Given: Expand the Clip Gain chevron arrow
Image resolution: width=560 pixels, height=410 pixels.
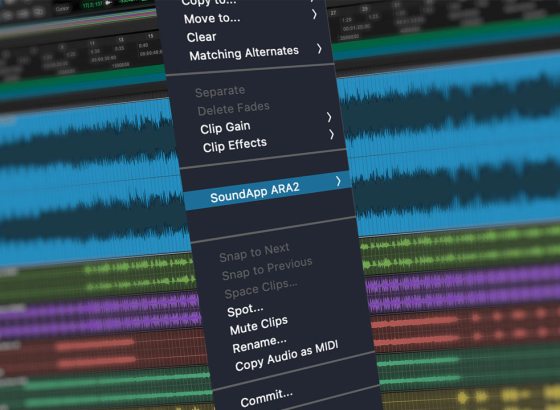Looking at the screenshot, I should point(329,117).
